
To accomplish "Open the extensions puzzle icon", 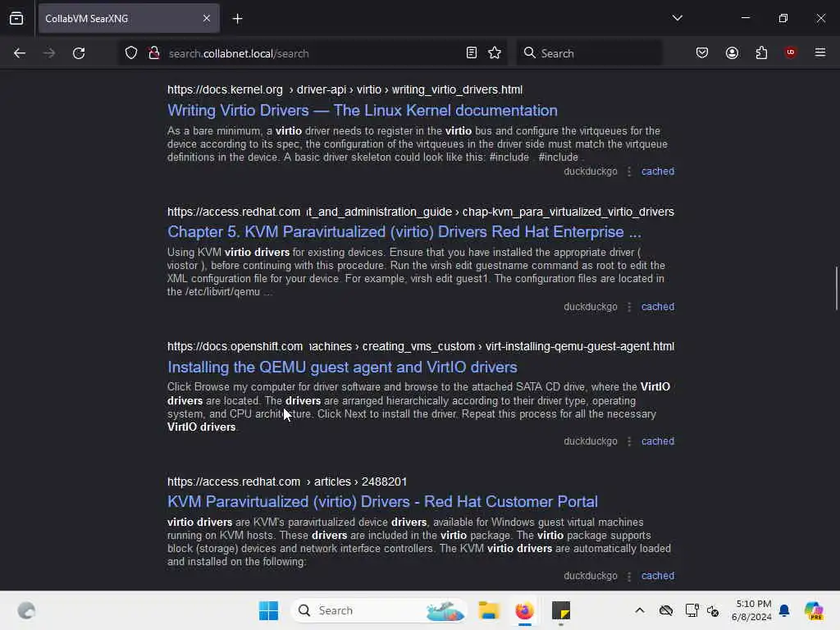I will pos(761,53).
